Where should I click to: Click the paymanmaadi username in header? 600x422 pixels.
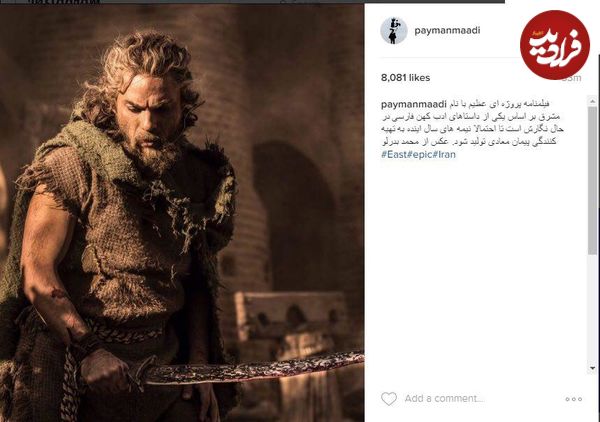tap(447, 31)
